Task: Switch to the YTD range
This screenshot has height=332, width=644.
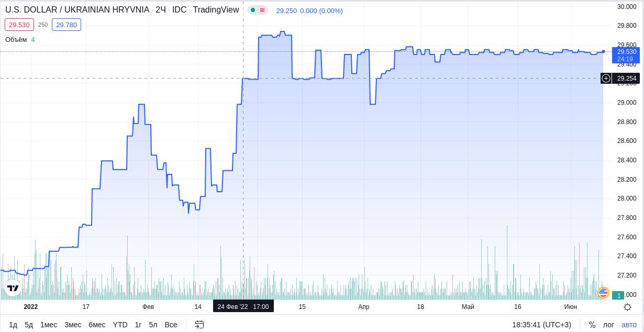Action: 120,325
